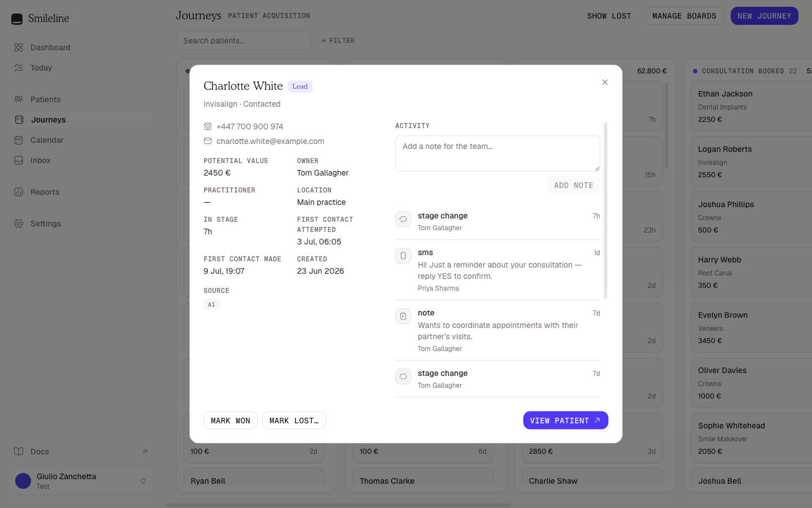The width and height of the screenshot is (812, 508).
Task: Click the activity panel scrollbar
Action: click(x=606, y=210)
